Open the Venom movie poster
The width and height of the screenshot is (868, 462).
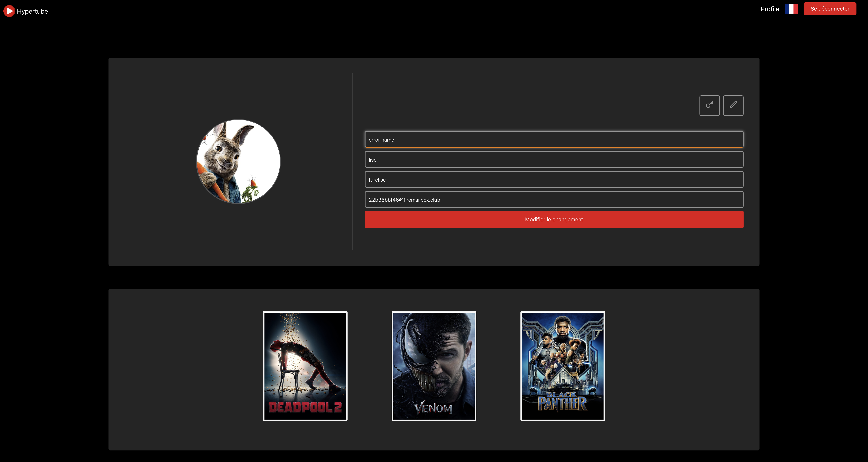[434, 366]
